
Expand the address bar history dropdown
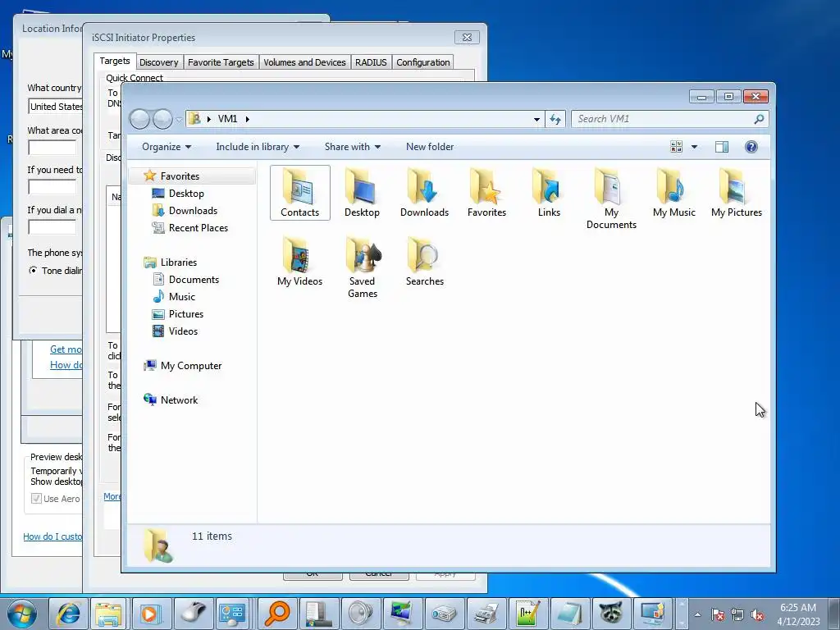pos(536,119)
